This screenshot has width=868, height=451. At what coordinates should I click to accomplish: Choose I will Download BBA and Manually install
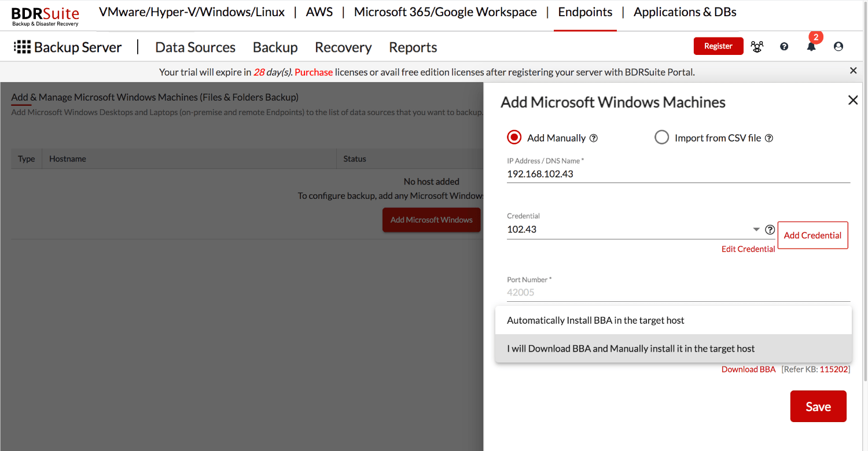[674, 349]
